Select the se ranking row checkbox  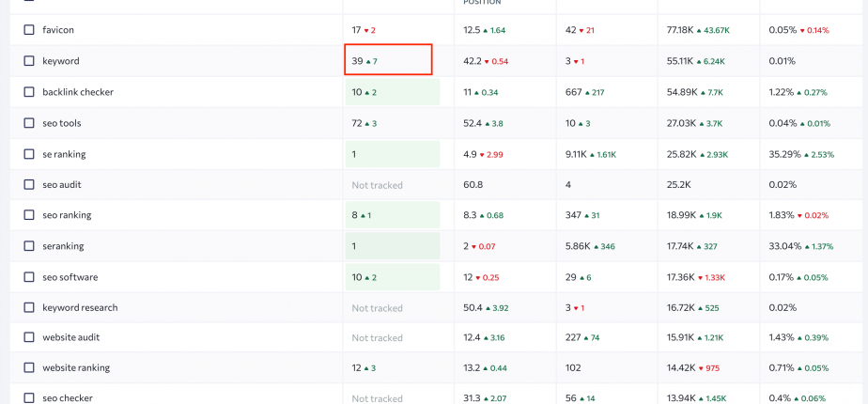click(29, 154)
